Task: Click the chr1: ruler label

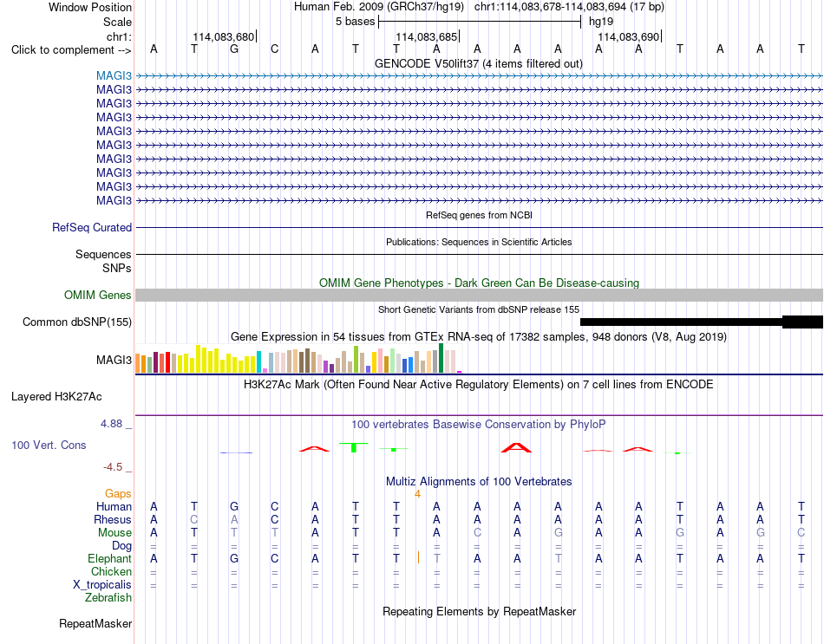Action: [x=119, y=36]
